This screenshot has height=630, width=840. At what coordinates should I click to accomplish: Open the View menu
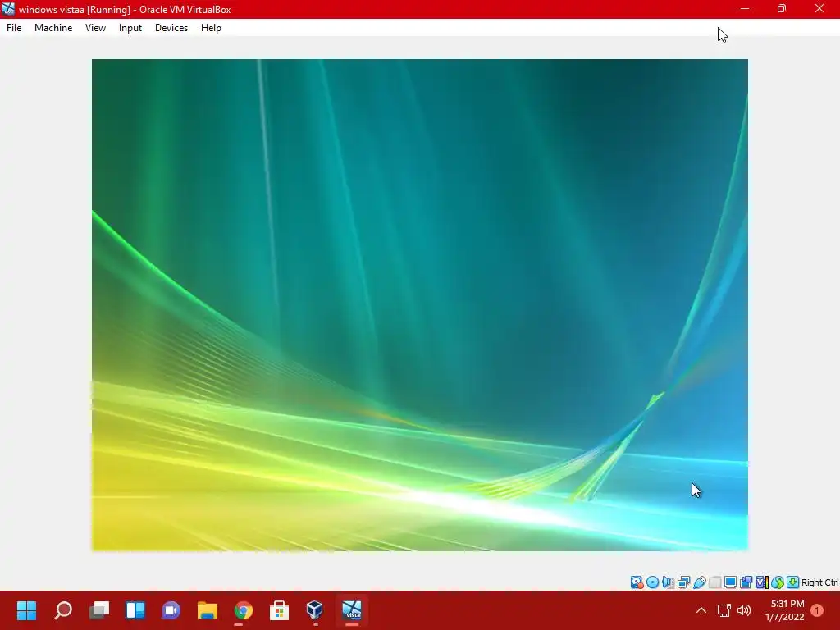(95, 28)
